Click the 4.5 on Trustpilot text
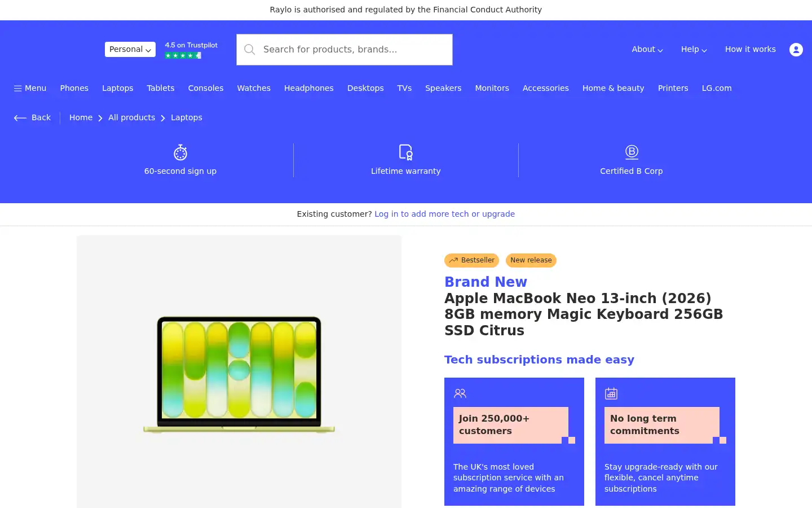The width and height of the screenshot is (812, 508). [191, 45]
